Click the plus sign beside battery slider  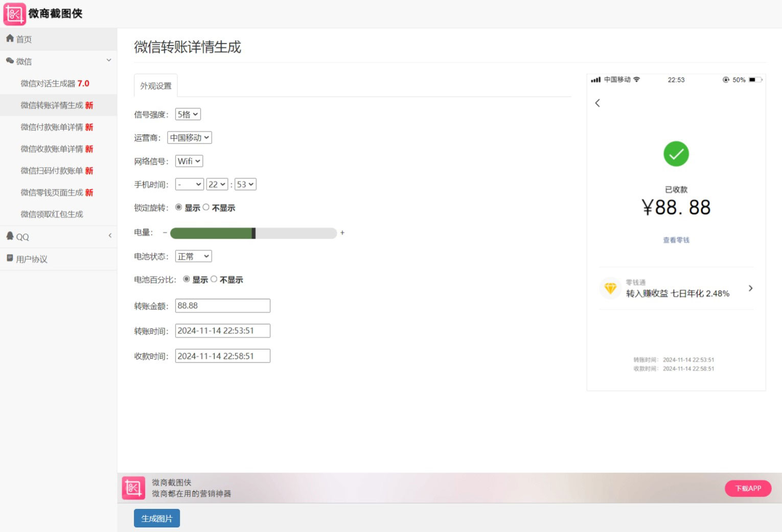tap(342, 233)
